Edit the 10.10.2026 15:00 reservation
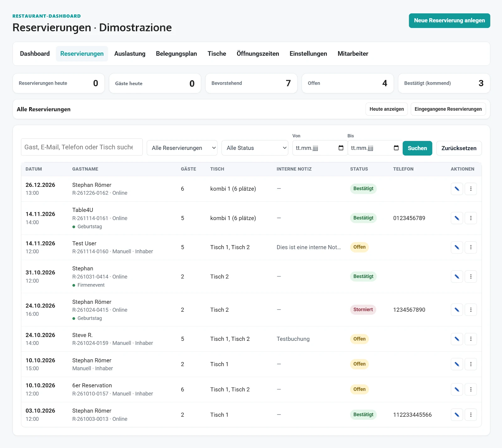The height and width of the screenshot is (448, 502). pyautogui.click(x=457, y=364)
